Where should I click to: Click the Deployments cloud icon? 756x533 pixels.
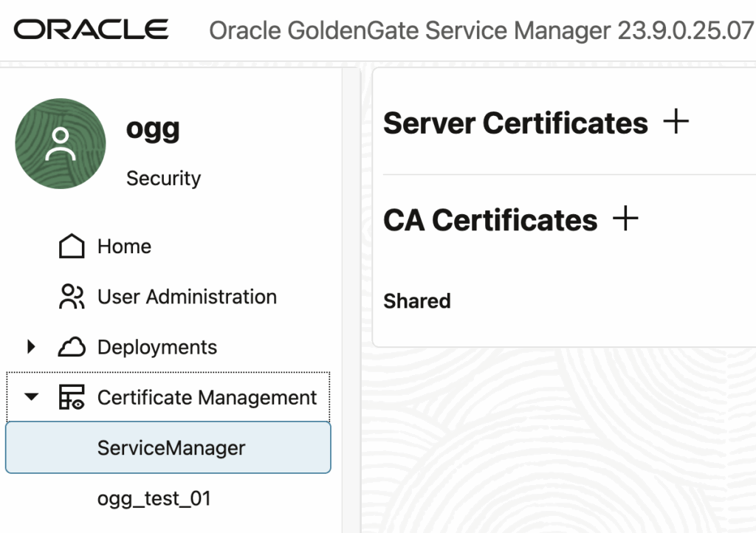pos(72,347)
